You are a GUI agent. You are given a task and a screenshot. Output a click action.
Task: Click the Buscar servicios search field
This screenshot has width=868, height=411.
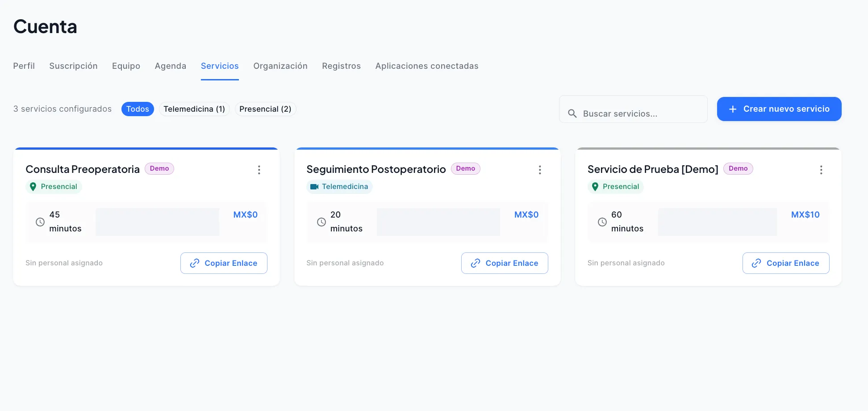633,113
